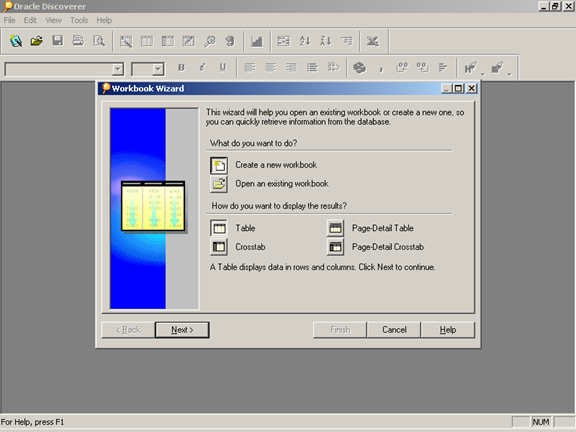
Task: Click the background fill color icon
Action: click(497, 68)
